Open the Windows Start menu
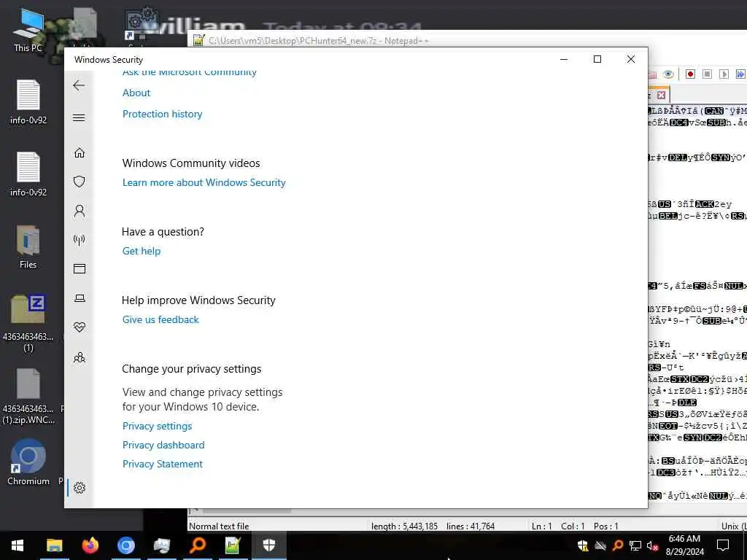 [18, 545]
